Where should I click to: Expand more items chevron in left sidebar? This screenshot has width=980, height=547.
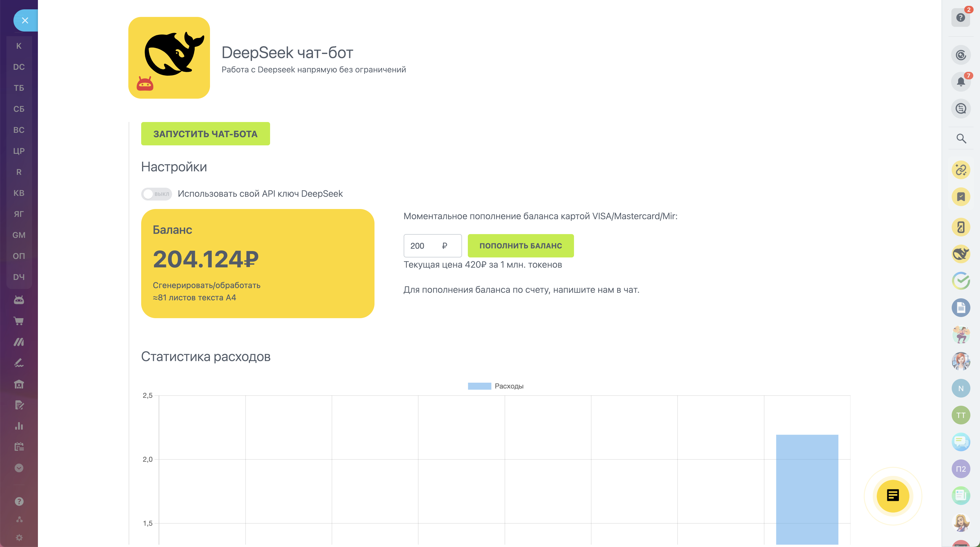click(x=19, y=468)
